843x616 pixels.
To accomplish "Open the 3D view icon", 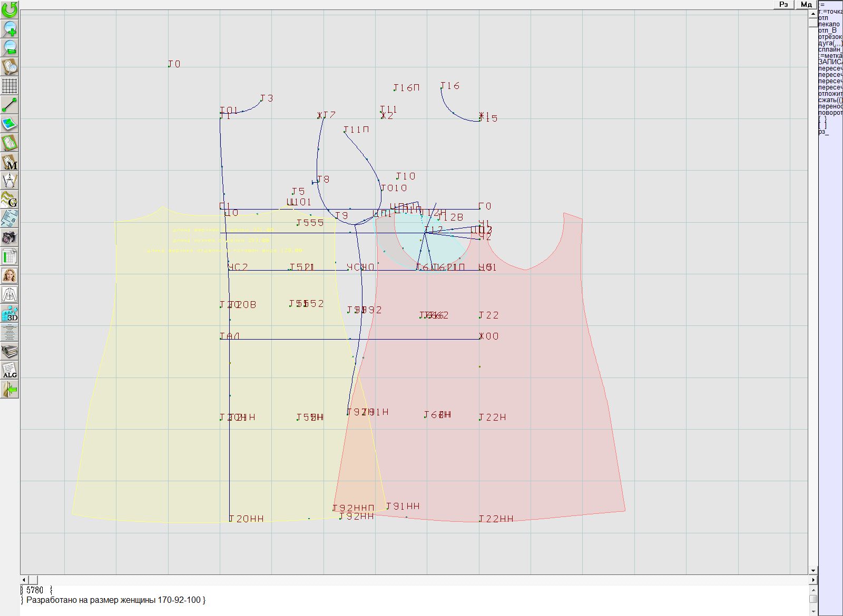I will pyautogui.click(x=9, y=314).
